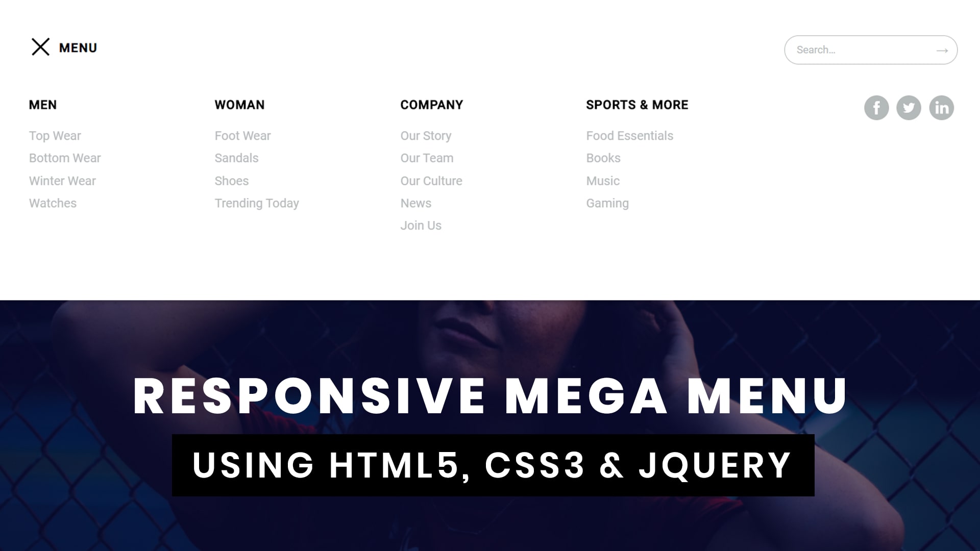Screen dimensions: 980x551
Task: Click the Food Essentials menu item
Action: [630, 135]
